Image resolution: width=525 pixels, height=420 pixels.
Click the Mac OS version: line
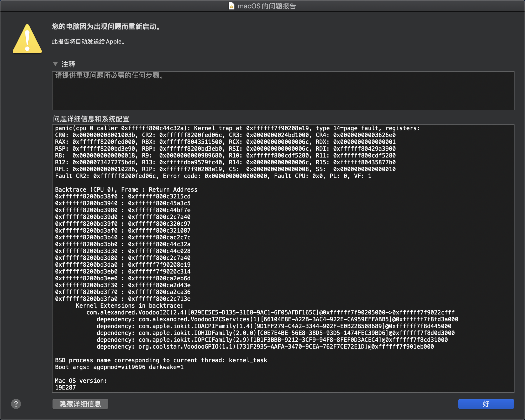coord(81,381)
